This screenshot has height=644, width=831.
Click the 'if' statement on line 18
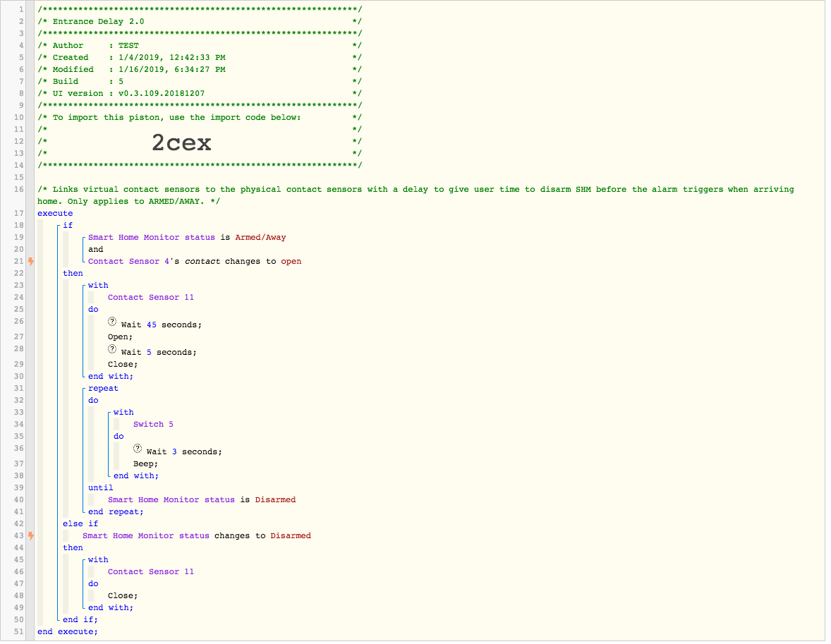68,225
